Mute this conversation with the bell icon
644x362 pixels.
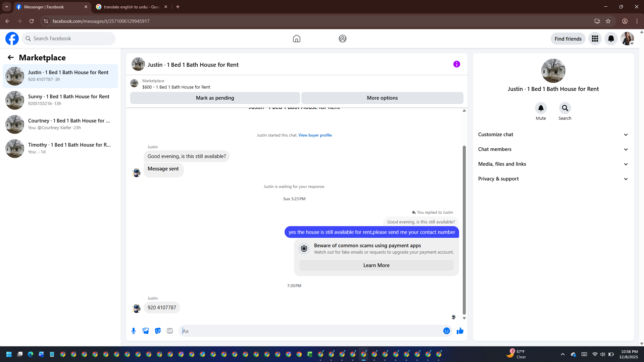pos(541,108)
